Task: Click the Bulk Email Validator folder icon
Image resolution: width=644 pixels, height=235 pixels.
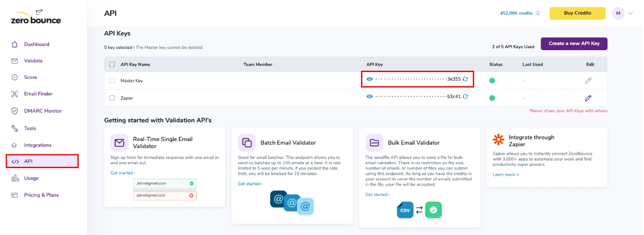Action: coord(374,143)
